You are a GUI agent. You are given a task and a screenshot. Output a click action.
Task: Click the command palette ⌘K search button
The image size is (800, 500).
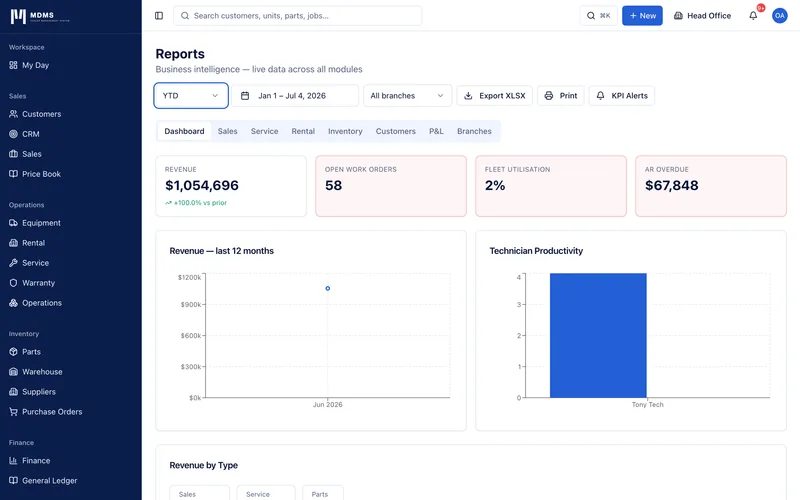(598, 16)
